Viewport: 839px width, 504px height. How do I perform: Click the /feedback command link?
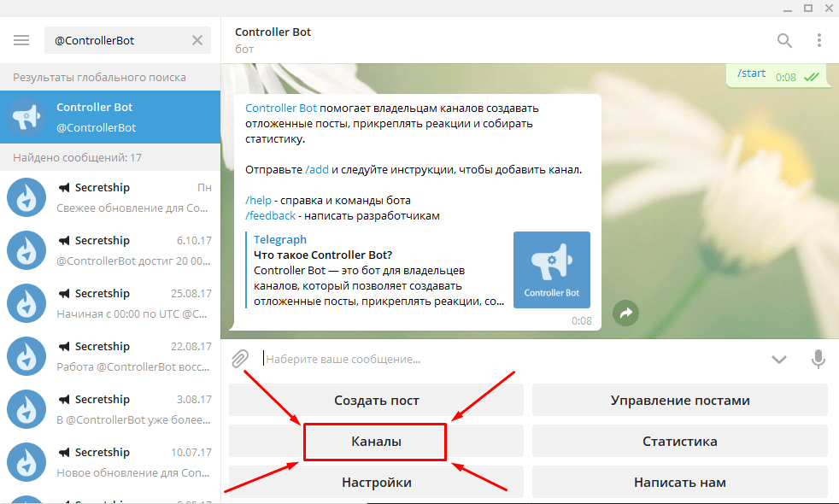(x=270, y=215)
